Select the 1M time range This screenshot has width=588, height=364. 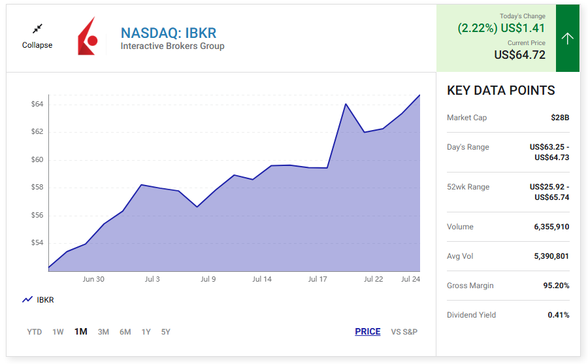coord(81,332)
